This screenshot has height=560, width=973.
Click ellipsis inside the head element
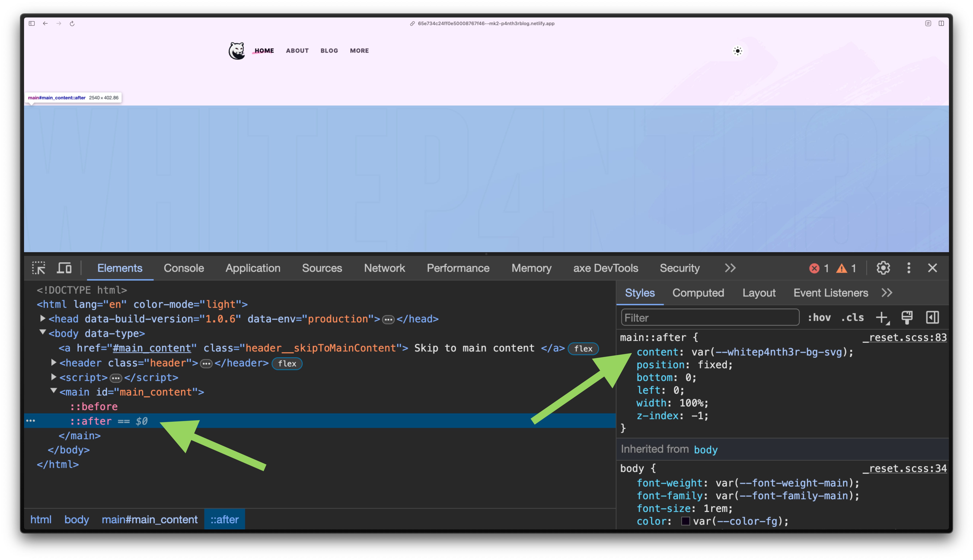pyautogui.click(x=388, y=320)
